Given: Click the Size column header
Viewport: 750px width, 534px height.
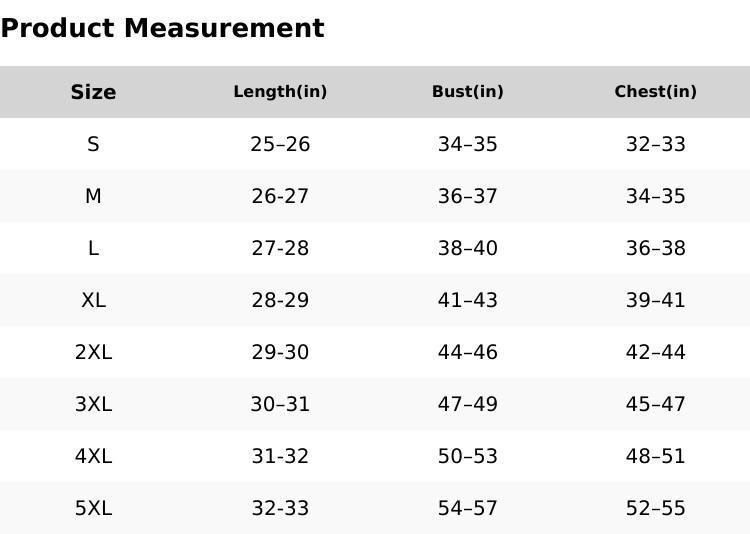Looking at the screenshot, I should 93,92.
